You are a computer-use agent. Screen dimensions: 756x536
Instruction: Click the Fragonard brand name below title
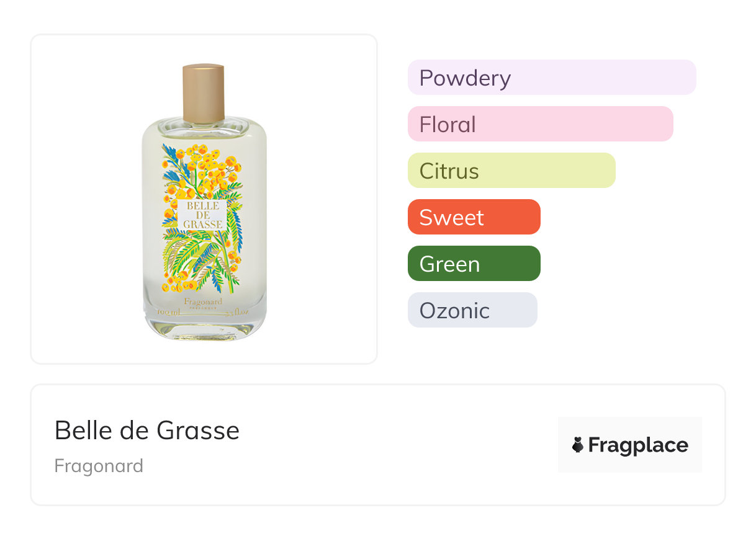click(x=99, y=466)
